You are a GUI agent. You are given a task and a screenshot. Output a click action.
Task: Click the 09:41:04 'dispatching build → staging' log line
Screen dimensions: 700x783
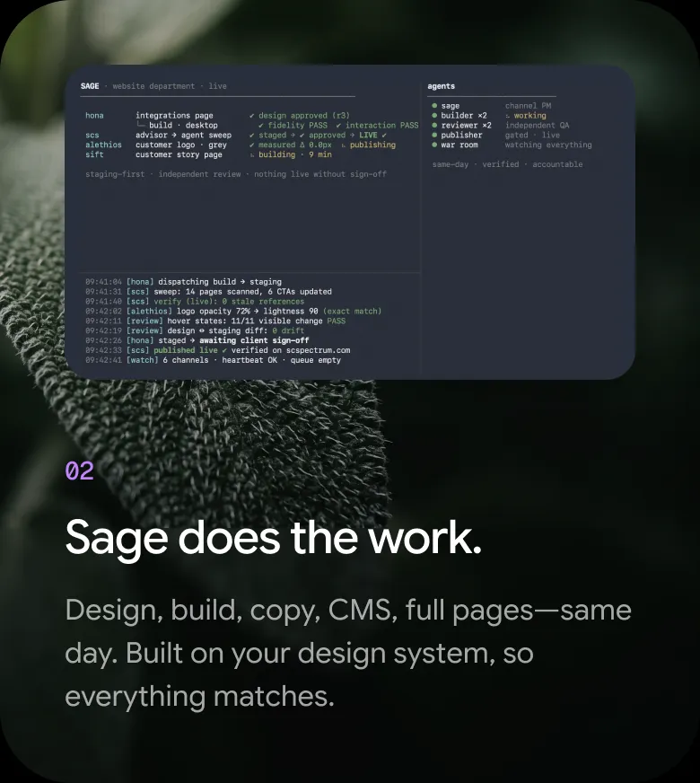[x=183, y=282]
